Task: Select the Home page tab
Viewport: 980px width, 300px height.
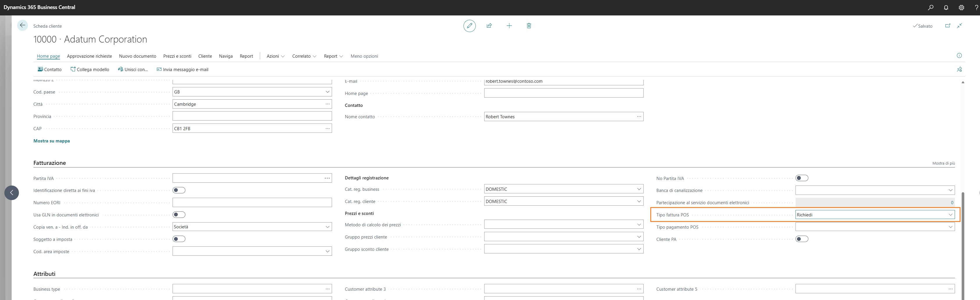Action: (x=48, y=56)
